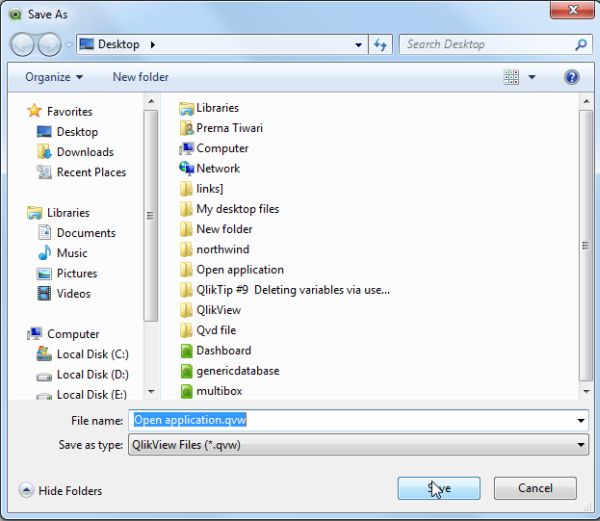Click the file list scroll down arrow
Screen dimensions: 600x521
pos(586,391)
